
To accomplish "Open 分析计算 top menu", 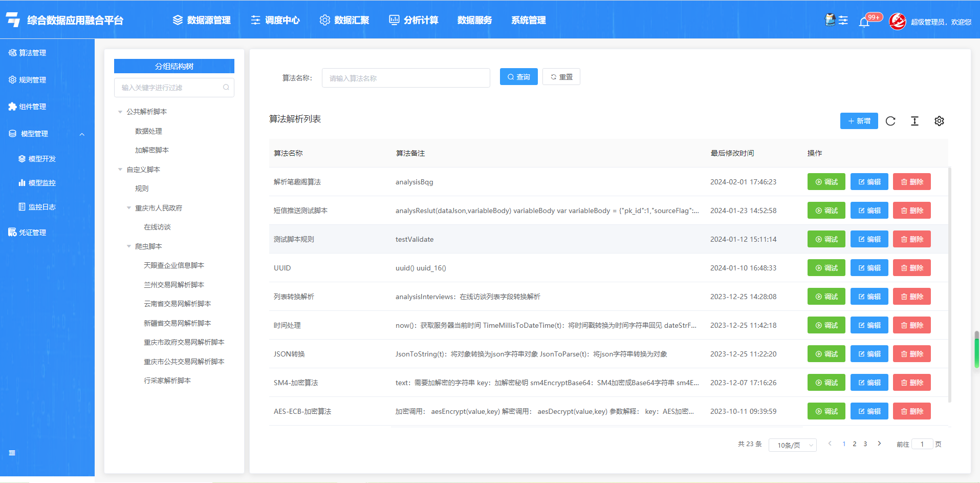I will (x=413, y=20).
